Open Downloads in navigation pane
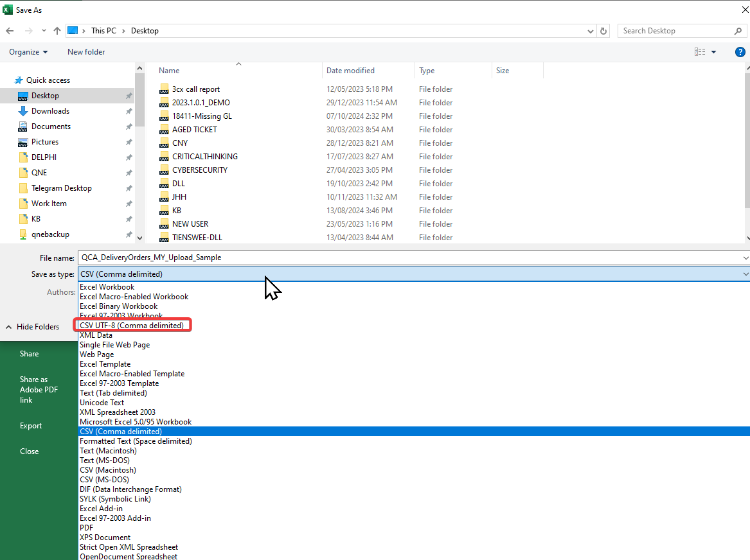750x560 pixels. click(50, 111)
